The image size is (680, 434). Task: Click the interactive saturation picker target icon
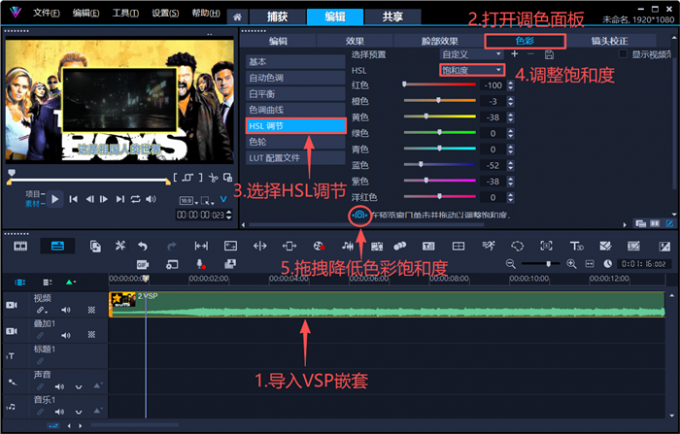(x=360, y=215)
